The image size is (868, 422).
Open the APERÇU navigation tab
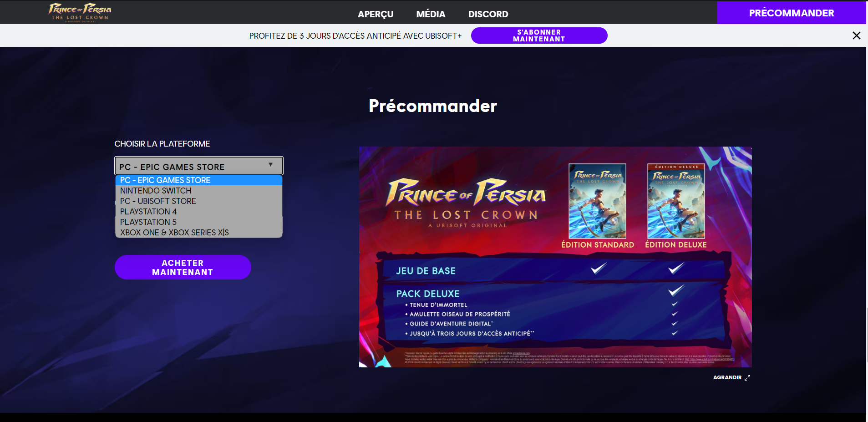[376, 14]
